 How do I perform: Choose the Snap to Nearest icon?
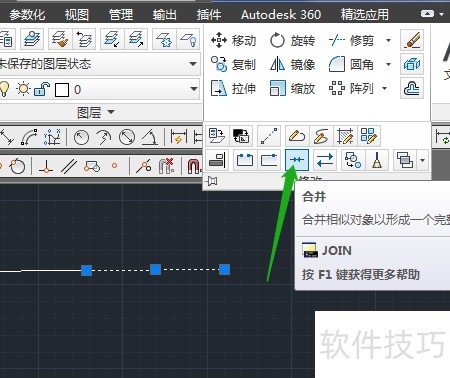[144, 166]
